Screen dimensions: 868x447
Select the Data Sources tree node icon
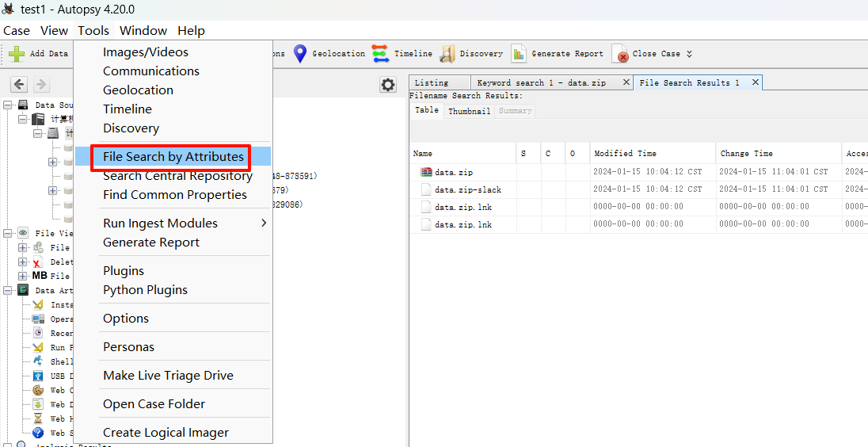click(23, 105)
